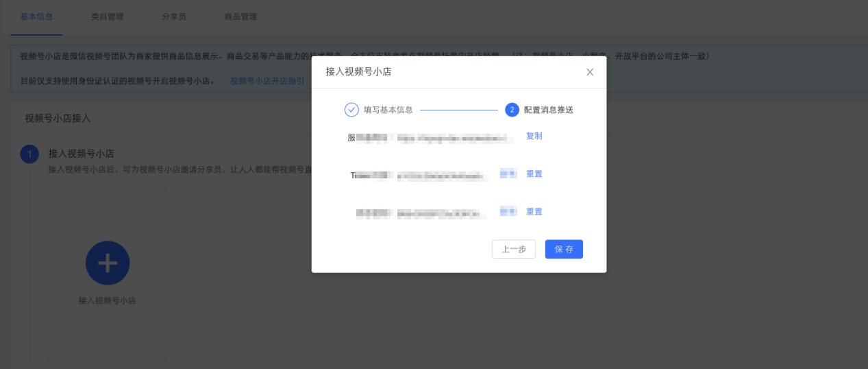
Task: Reset the Token using 重置
Action: (534, 174)
